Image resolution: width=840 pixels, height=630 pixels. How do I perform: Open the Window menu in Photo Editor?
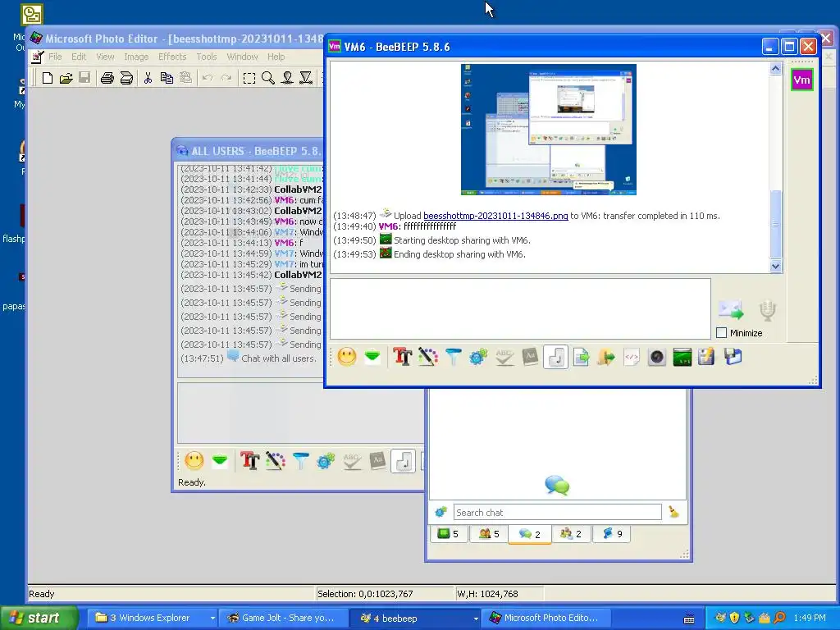tap(242, 57)
